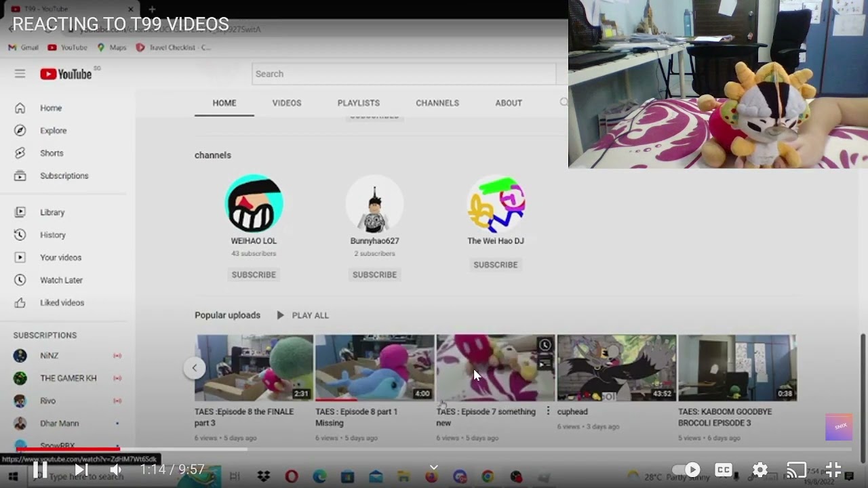Open The Wei Hao DJ avatar
Screen dimensions: 868x488
496,203
